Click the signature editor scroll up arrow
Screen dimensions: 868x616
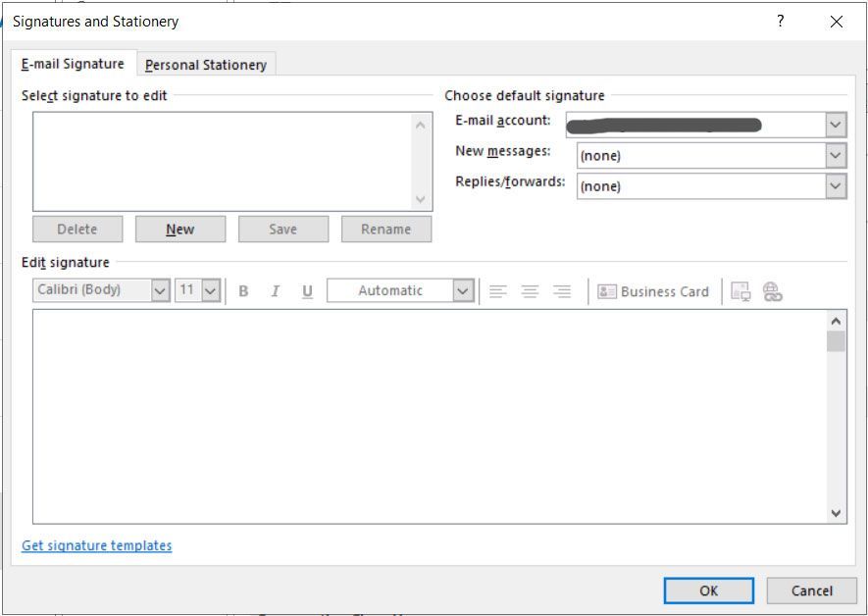836,321
